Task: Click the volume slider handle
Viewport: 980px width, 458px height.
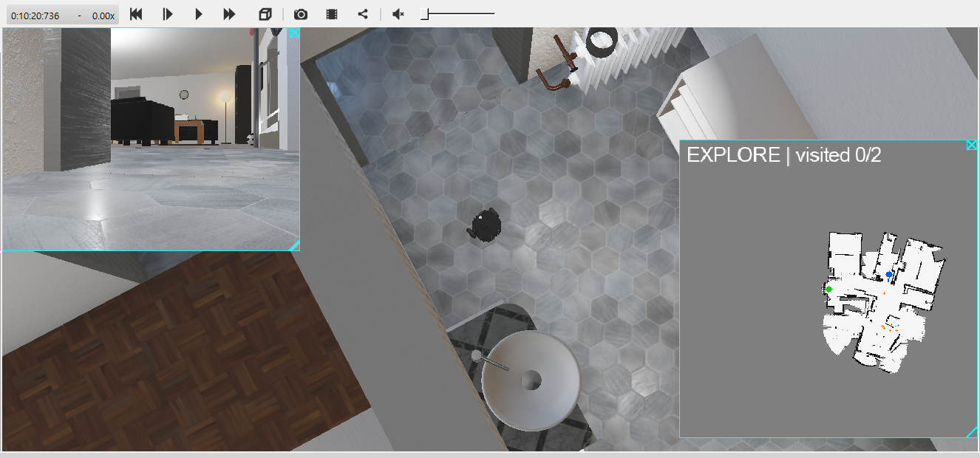Action: coord(425,14)
